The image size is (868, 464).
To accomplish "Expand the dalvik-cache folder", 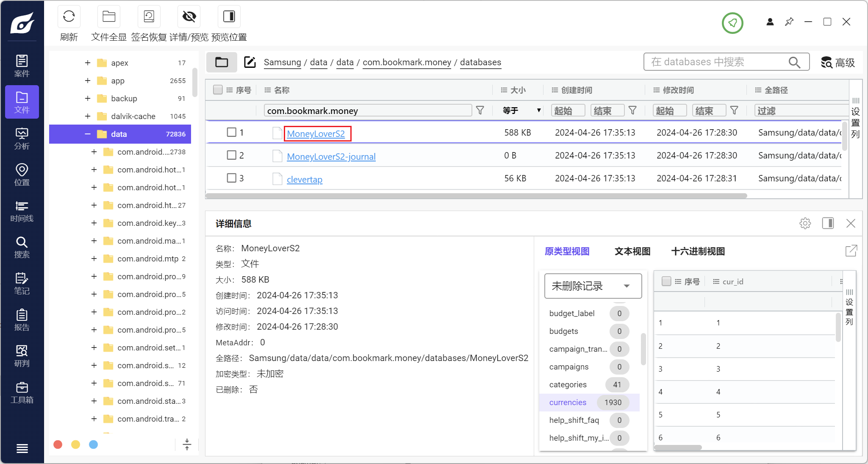I will 87,116.
